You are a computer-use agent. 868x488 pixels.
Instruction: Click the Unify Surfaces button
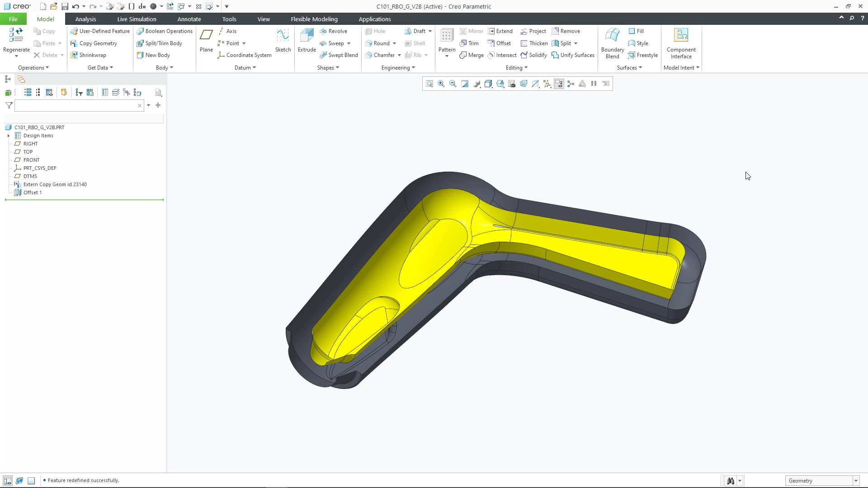[573, 55]
